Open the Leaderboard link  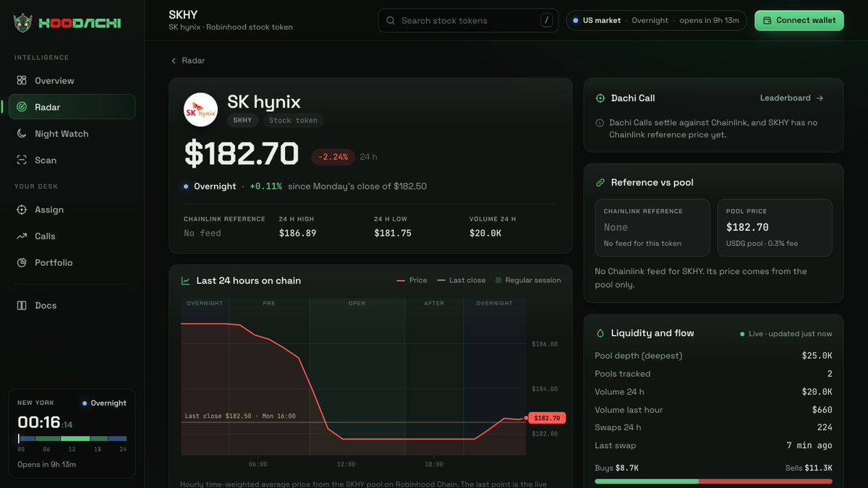tap(792, 98)
